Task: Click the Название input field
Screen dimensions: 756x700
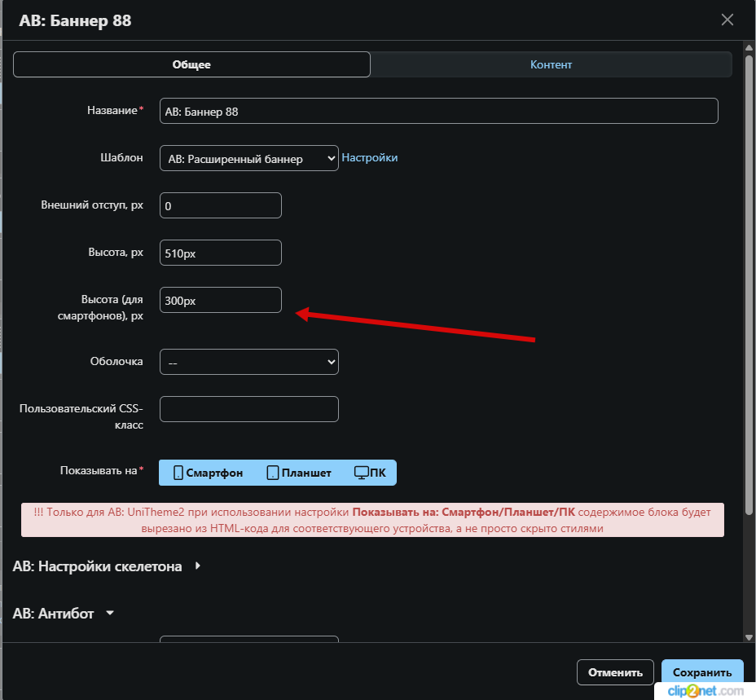Action: (438, 111)
